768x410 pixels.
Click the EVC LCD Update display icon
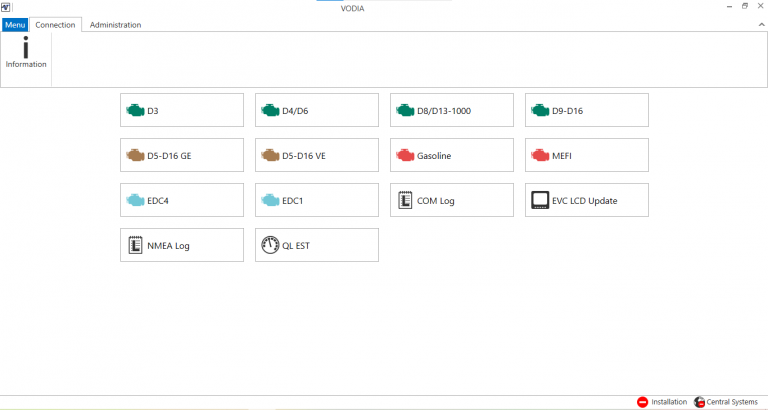click(540, 200)
